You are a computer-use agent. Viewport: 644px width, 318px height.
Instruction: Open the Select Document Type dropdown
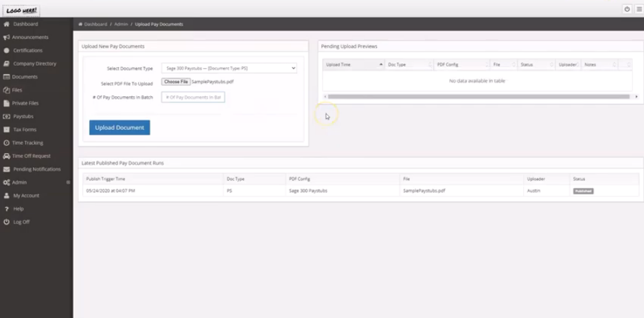(229, 68)
